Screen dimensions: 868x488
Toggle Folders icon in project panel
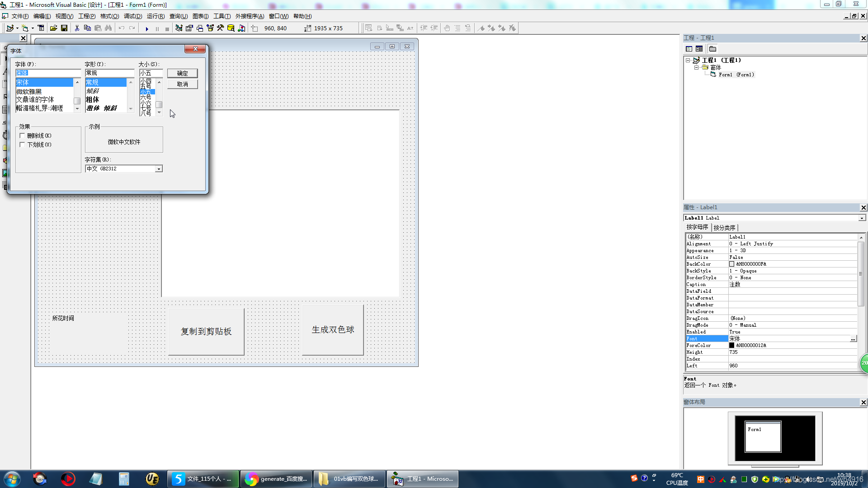pyautogui.click(x=713, y=49)
